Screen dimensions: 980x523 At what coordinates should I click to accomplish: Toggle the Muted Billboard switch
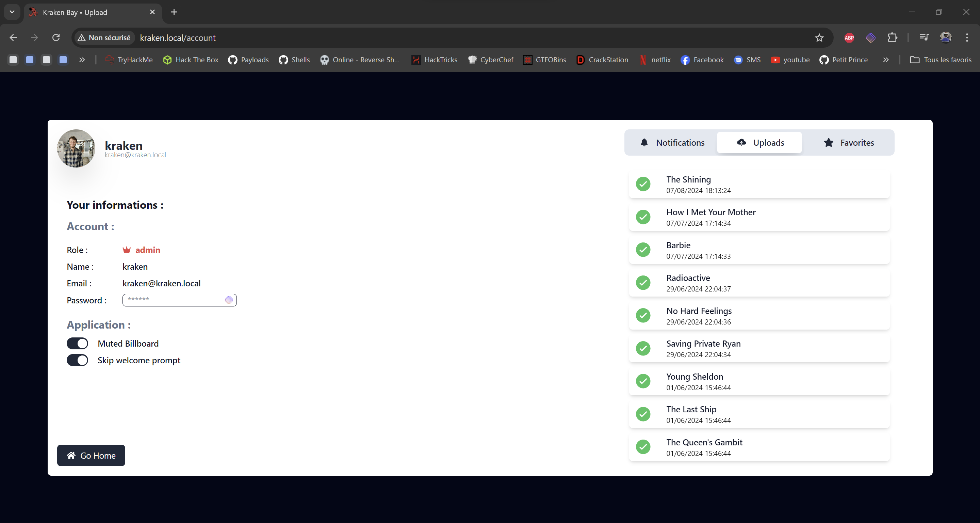coord(77,343)
